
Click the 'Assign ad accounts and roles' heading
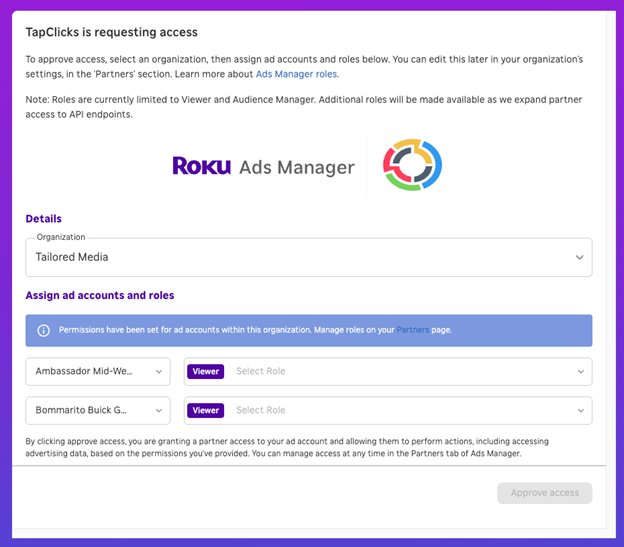tap(100, 296)
